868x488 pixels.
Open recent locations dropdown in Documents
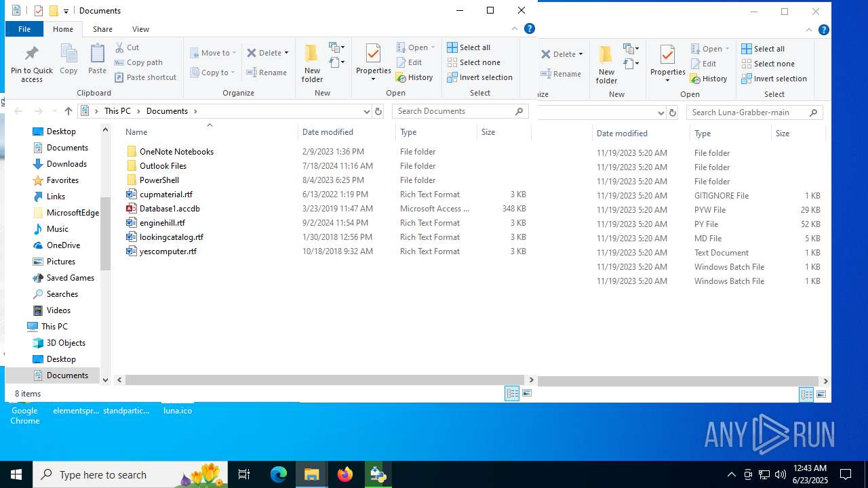[54, 111]
